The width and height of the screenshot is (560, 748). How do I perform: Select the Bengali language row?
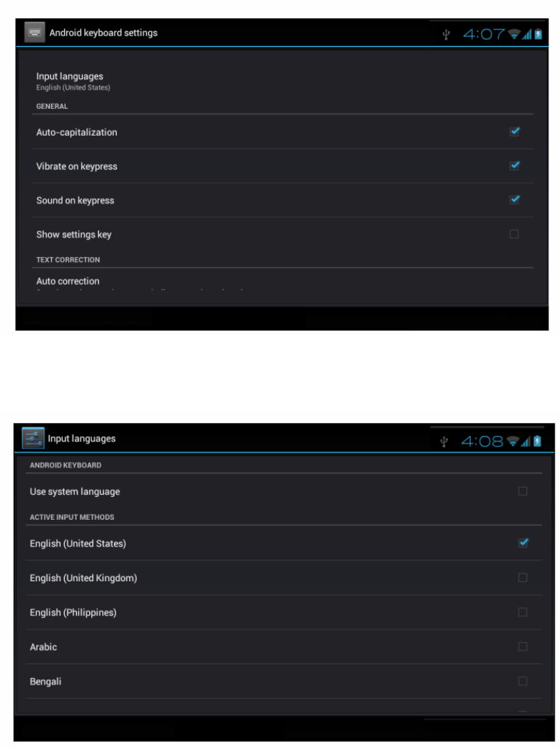click(x=283, y=681)
